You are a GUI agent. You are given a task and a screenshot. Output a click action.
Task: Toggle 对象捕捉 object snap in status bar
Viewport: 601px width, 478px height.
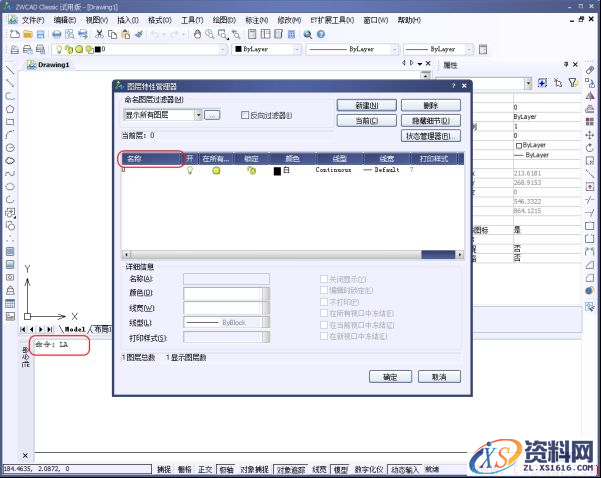pyautogui.click(x=255, y=468)
